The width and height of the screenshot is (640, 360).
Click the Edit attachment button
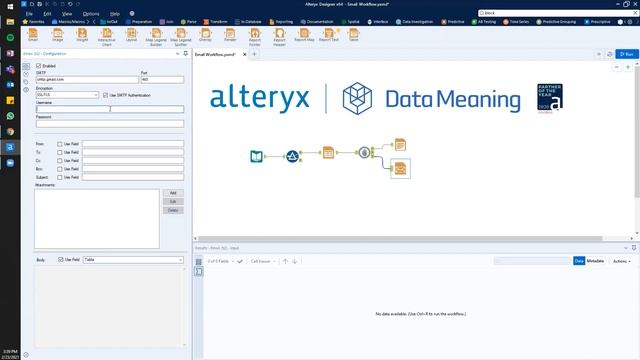click(x=173, y=202)
